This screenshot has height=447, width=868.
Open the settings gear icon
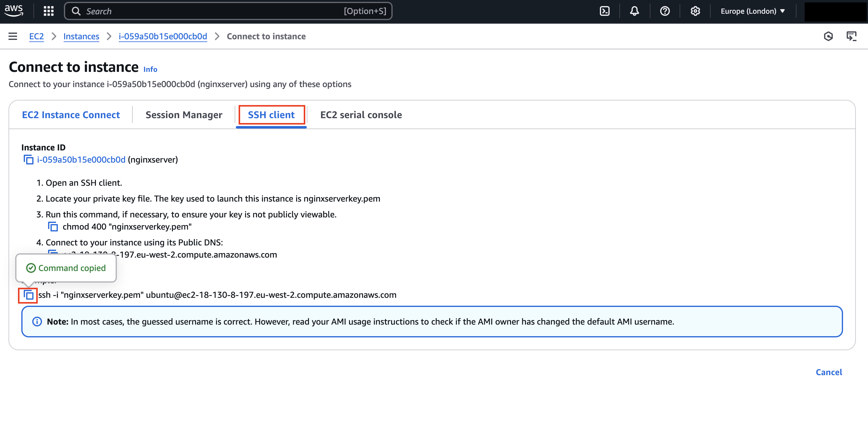pyautogui.click(x=695, y=11)
